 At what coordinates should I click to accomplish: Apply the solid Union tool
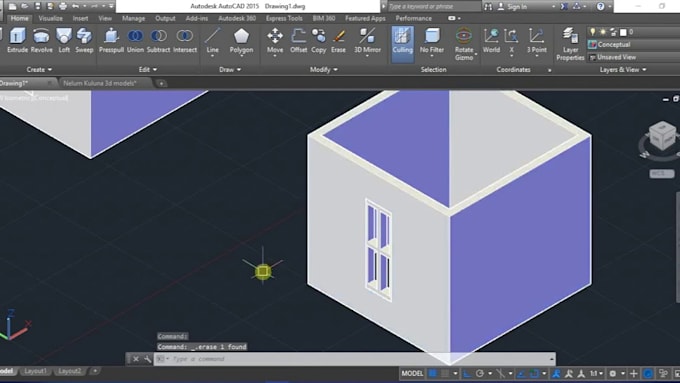tap(135, 40)
